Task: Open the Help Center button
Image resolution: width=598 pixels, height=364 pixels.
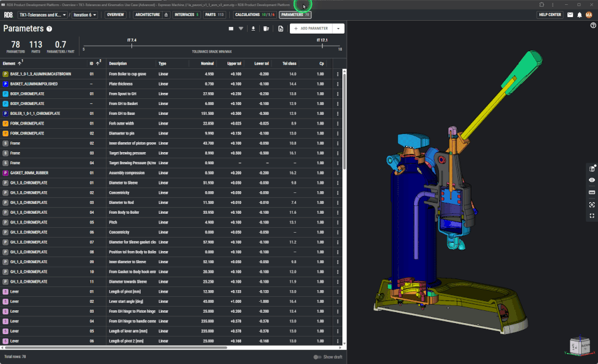Action: pyautogui.click(x=550, y=15)
